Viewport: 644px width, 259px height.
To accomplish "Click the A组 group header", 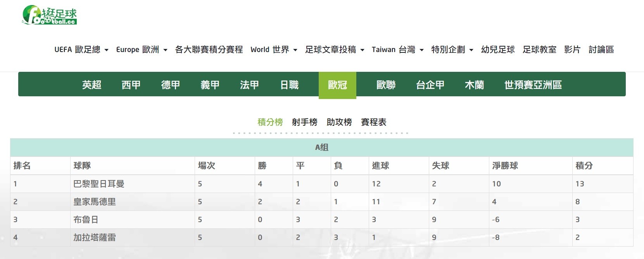I will click(x=322, y=148).
